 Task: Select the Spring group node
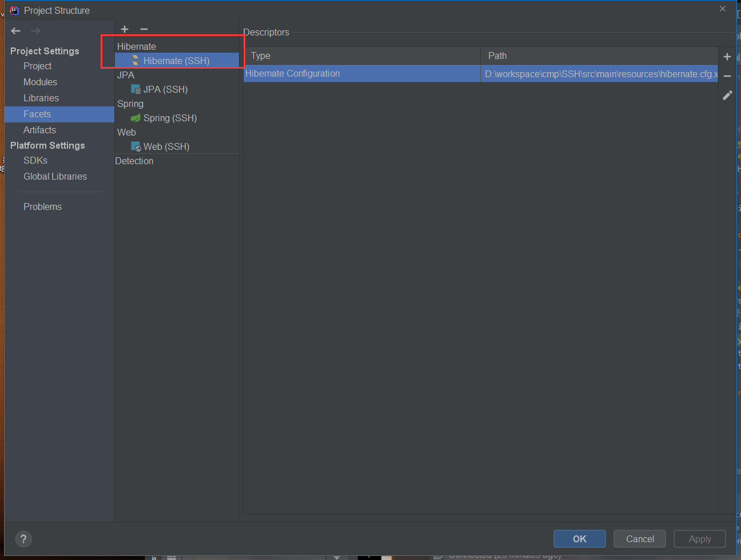click(130, 104)
